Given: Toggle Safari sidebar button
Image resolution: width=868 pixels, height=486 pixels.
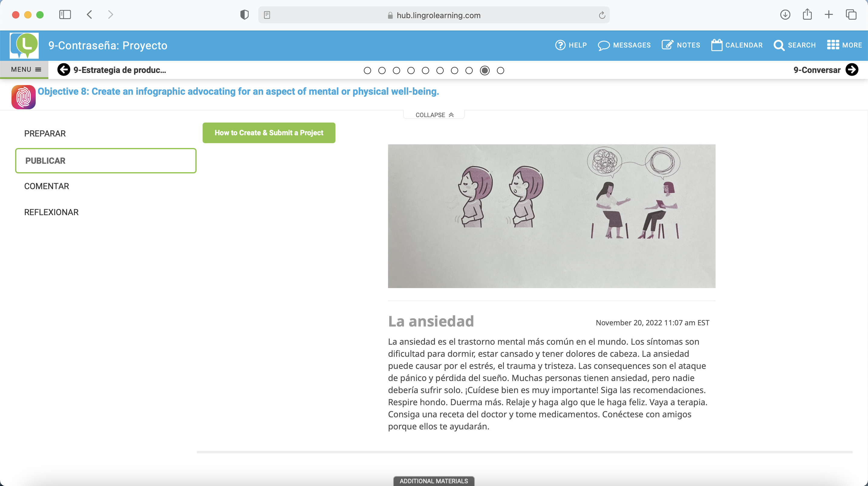Looking at the screenshot, I should (x=65, y=15).
